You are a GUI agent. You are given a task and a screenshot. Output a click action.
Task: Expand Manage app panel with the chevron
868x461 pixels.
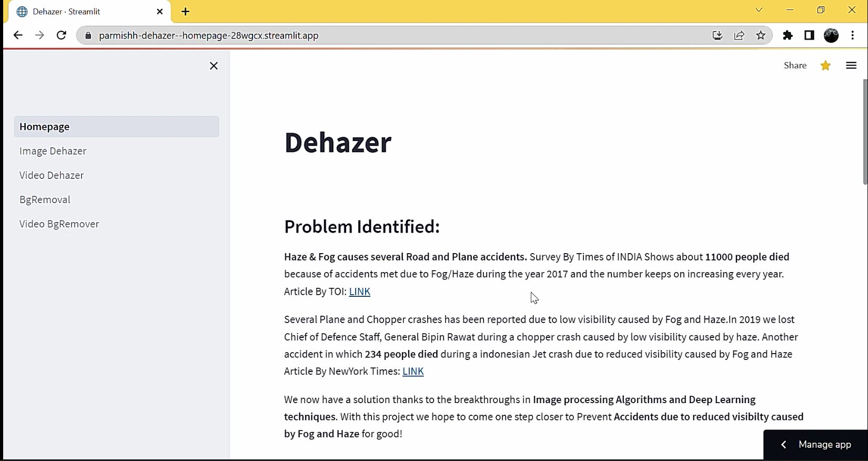point(783,445)
